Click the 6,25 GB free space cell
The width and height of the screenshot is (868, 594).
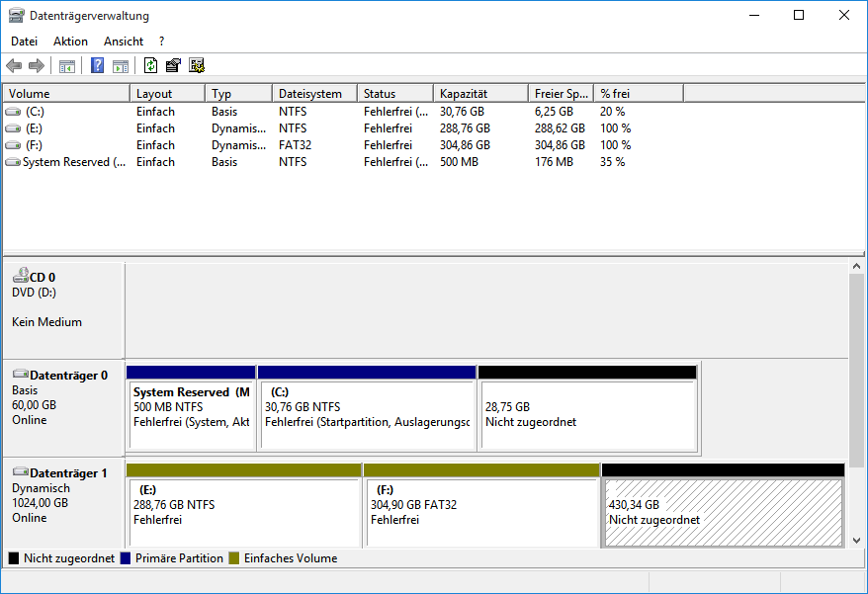(554, 112)
